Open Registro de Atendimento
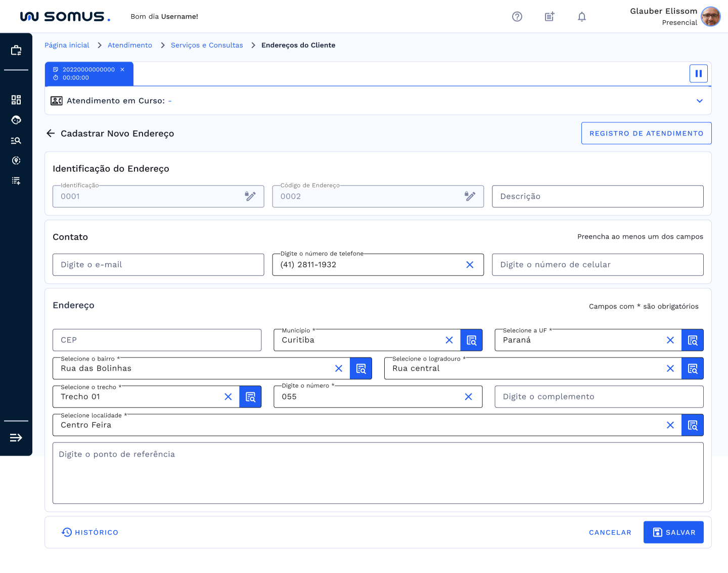Image resolution: width=728 pixels, height=573 pixels. coord(646,134)
